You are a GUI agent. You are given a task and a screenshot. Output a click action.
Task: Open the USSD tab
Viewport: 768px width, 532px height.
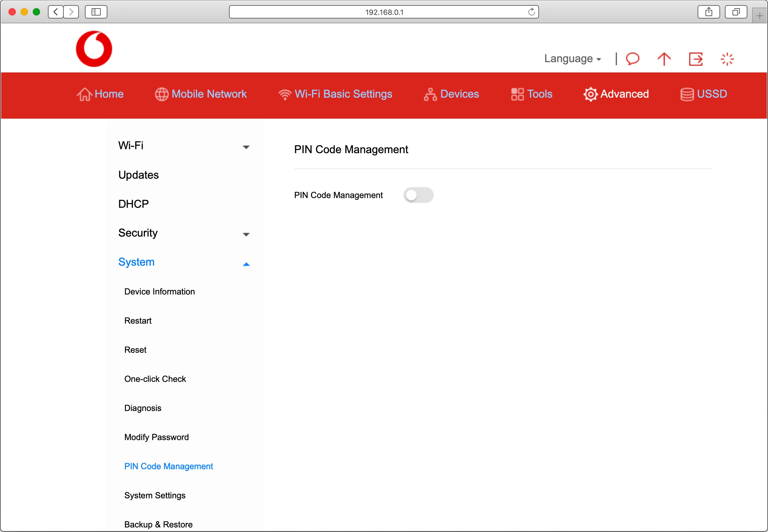[x=703, y=94]
